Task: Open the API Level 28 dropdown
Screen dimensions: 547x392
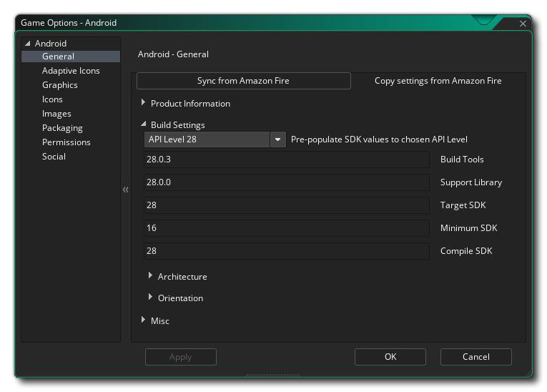Action: point(278,139)
